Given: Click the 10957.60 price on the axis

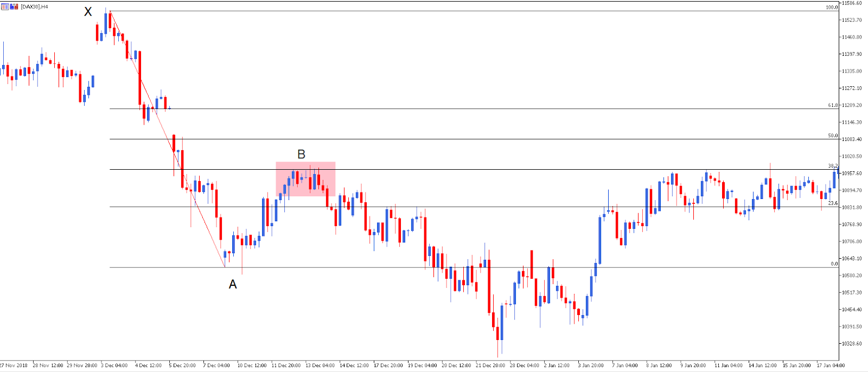Looking at the screenshot, I should tap(852, 174).
